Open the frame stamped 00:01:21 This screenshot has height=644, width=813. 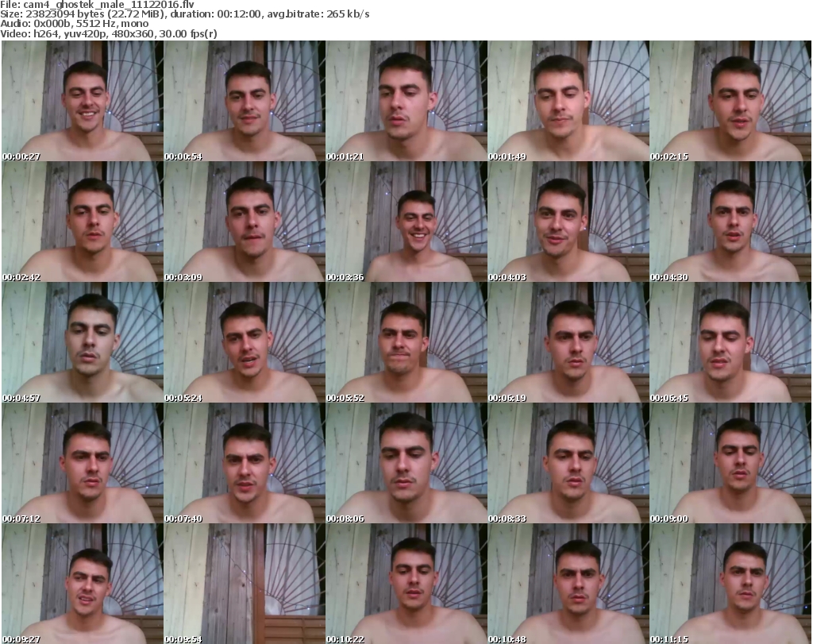click(x=406, y=101)
